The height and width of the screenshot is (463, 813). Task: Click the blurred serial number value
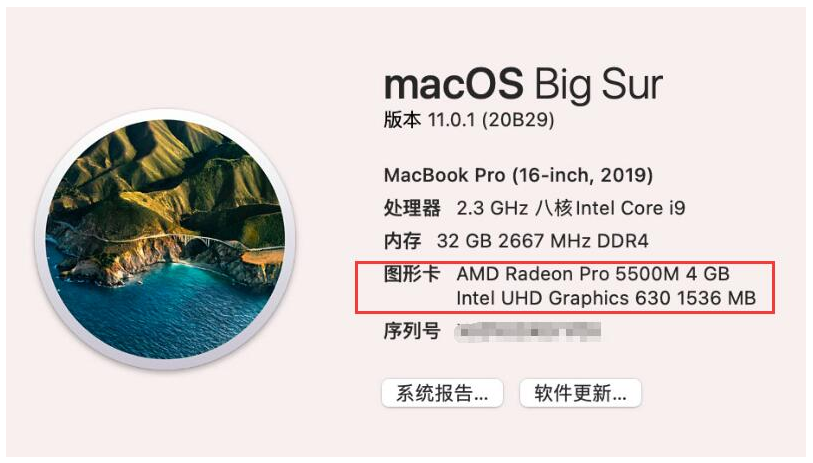528,331
